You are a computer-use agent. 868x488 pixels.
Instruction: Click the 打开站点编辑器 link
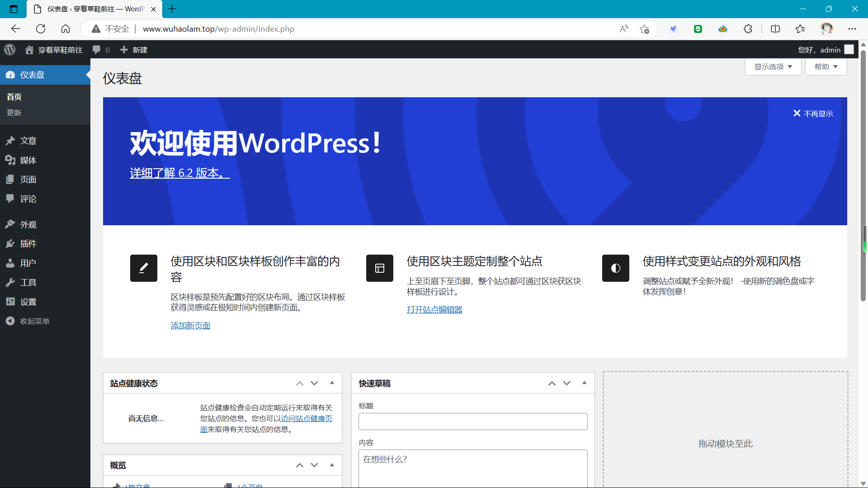coord(434,310)
